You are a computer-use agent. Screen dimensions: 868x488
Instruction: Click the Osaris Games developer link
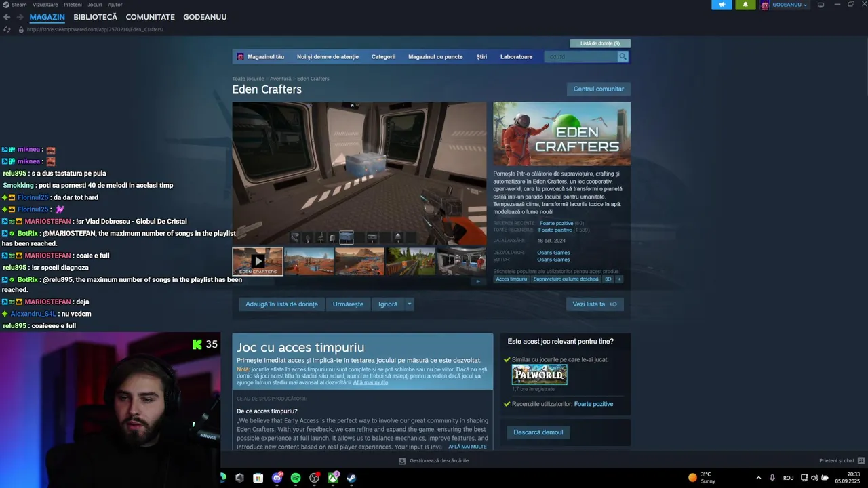pos(553,253)
